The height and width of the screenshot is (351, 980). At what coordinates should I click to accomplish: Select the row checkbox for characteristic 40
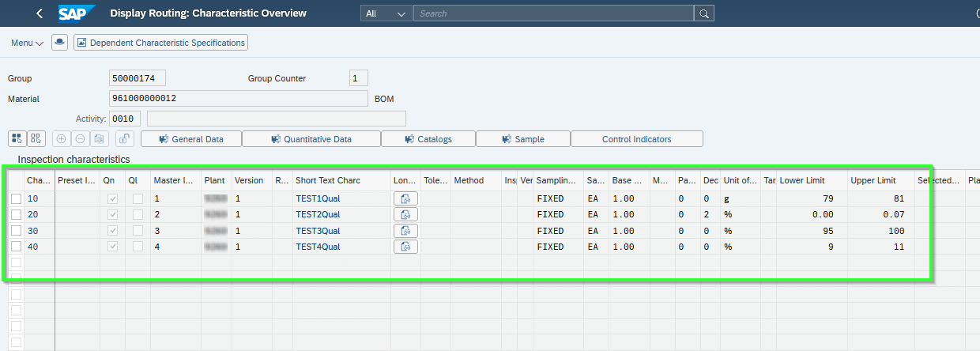pyautogui.click(x=17, y=247)
